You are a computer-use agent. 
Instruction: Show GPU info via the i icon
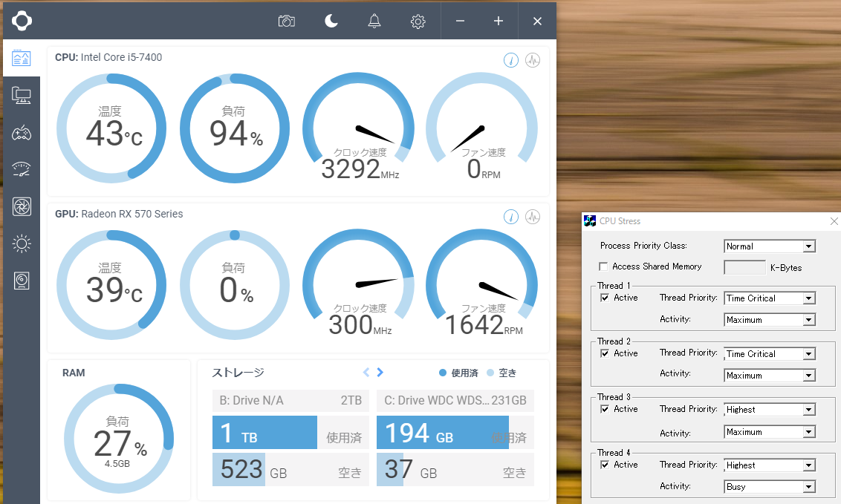[511, 217]
